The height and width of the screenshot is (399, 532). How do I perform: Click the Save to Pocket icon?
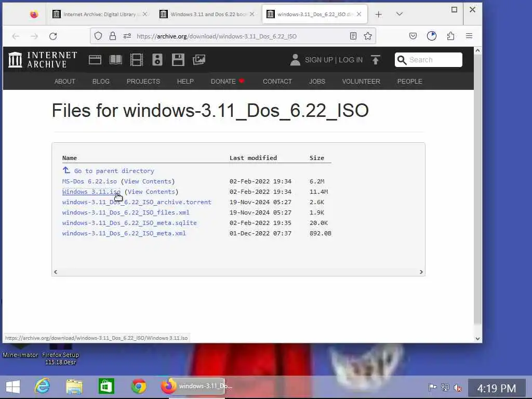pos(413,36)
